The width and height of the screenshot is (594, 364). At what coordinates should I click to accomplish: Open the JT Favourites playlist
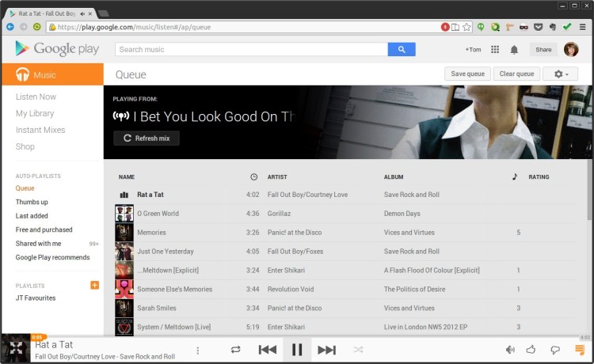[36, 298]
